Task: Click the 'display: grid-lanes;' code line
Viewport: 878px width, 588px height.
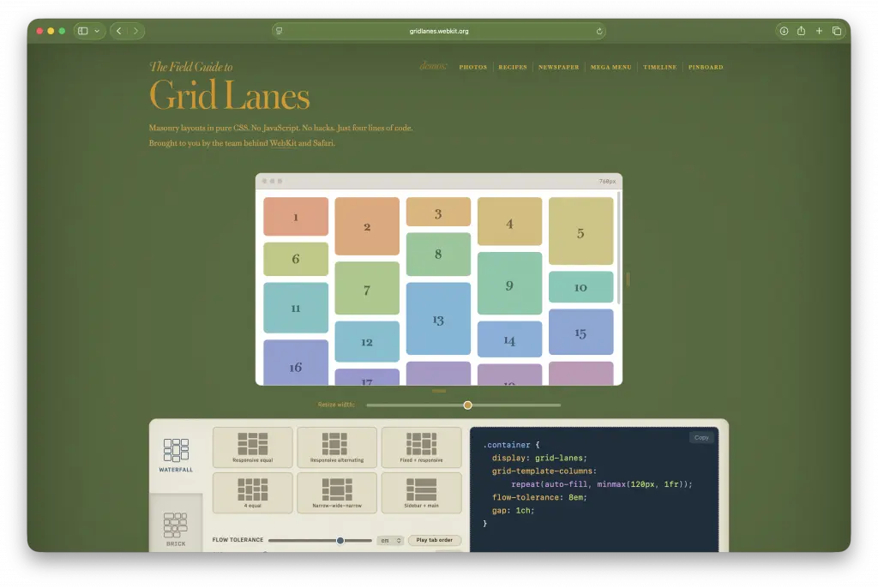Action: (x=540, y=458)
